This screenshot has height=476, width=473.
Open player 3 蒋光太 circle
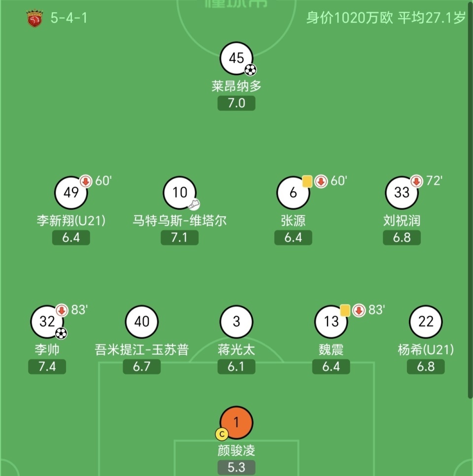click(236, 321)
